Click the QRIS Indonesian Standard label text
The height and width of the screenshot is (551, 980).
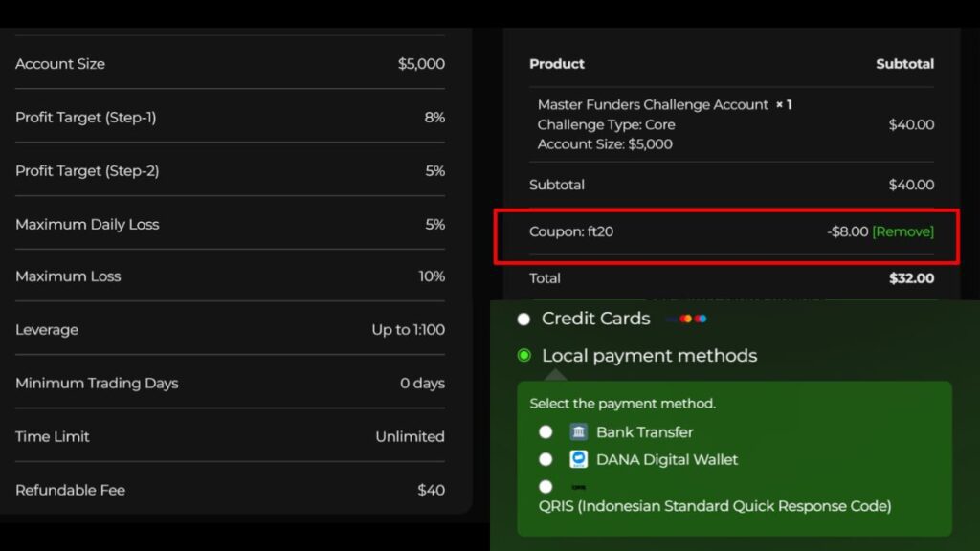point(715,506)
